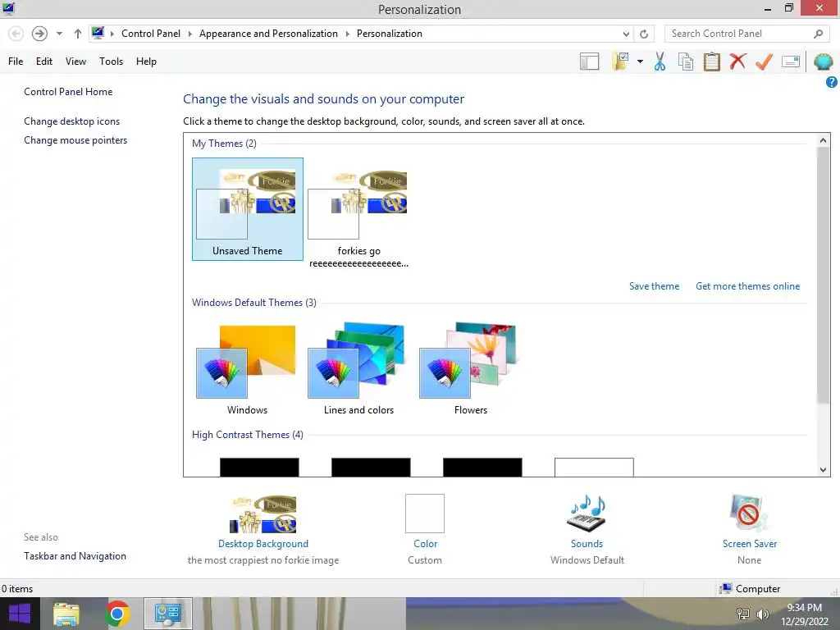Select the white high contrast theme
The height and width of the screenshot is (630, 840).
coord(594,467)
